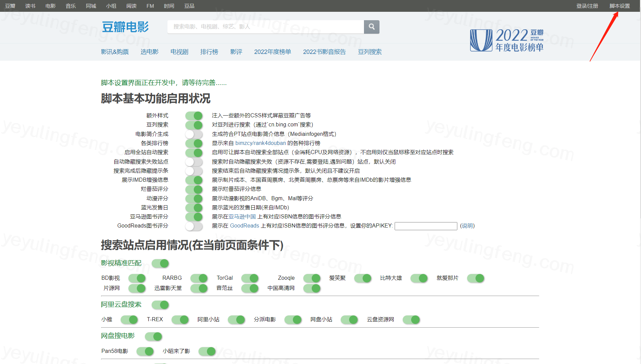Viewport: 641px width, 364px height.
Task: Toggle the 阿里小站 site switch
Action: pyautogui.click(x=236, y=320)
